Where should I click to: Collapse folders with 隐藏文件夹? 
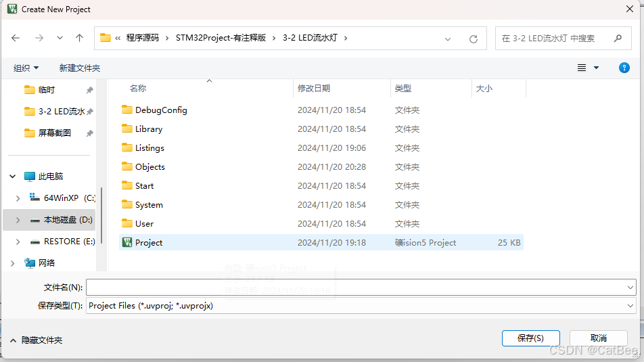coord(36,340)
